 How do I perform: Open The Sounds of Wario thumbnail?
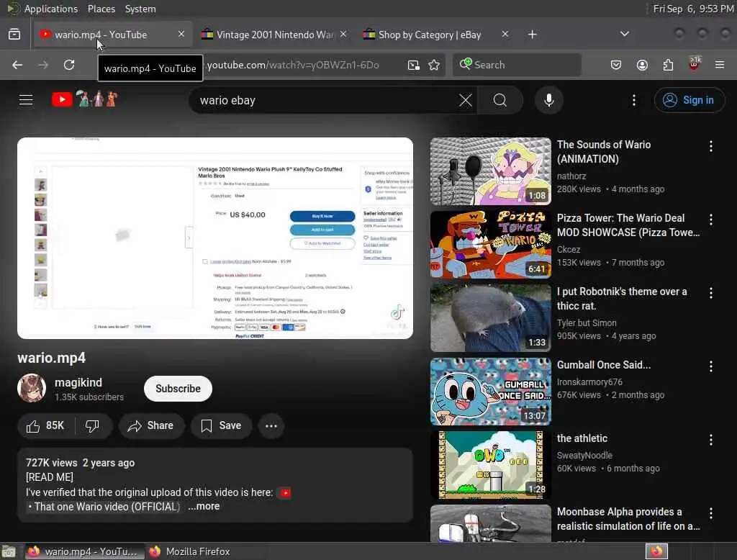[490, 171]
